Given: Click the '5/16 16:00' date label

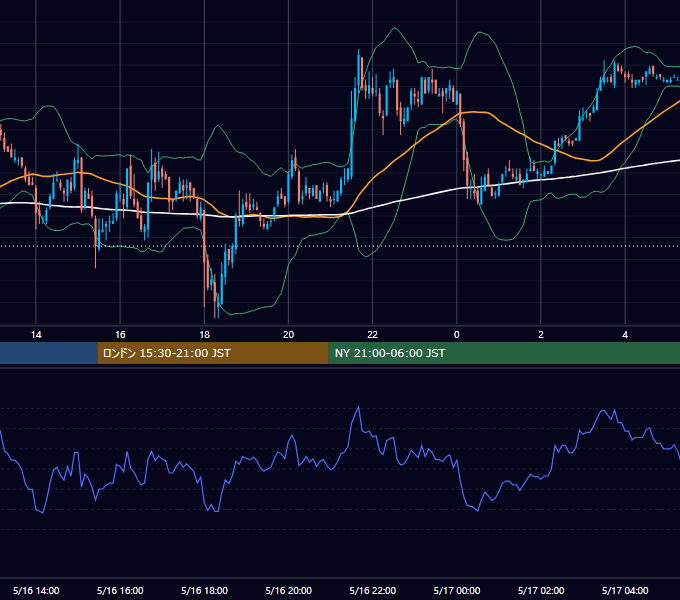Looking at the screenshot, I should 120,590.
